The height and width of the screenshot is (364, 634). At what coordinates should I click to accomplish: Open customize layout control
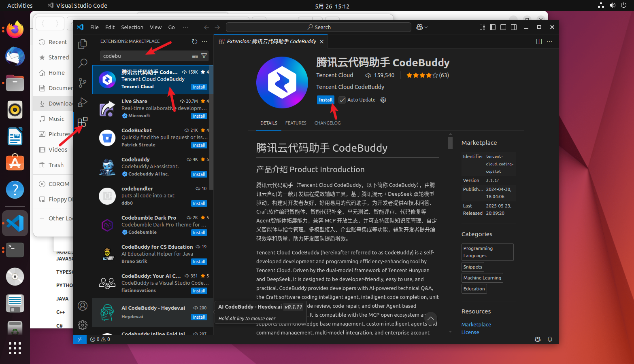[x=482, y=27]
